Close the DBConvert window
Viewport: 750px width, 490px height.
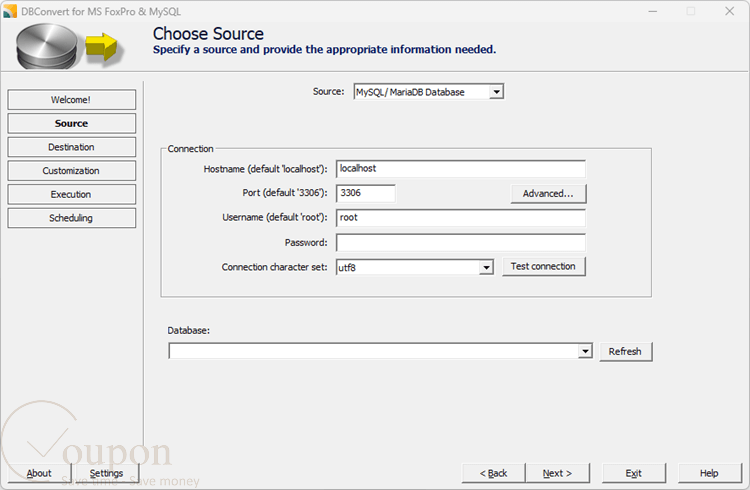point(729,11)
